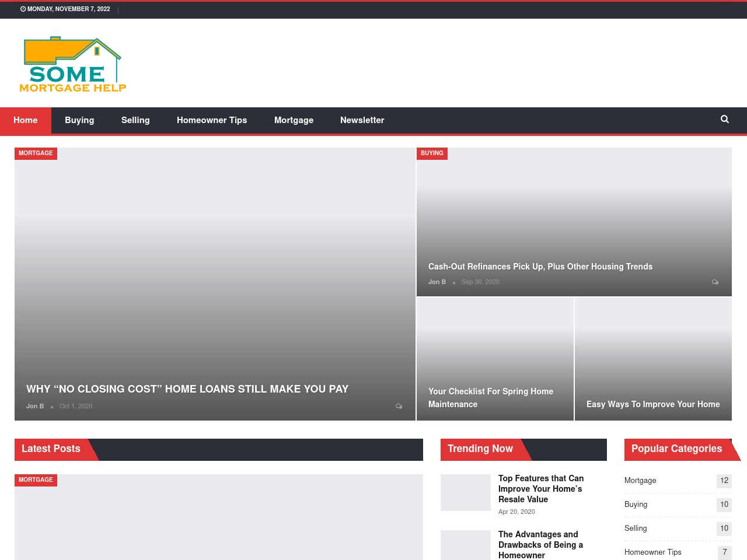
Task: Click author Jon B on Cash-Out article
Action: click(x=437, y=282)
